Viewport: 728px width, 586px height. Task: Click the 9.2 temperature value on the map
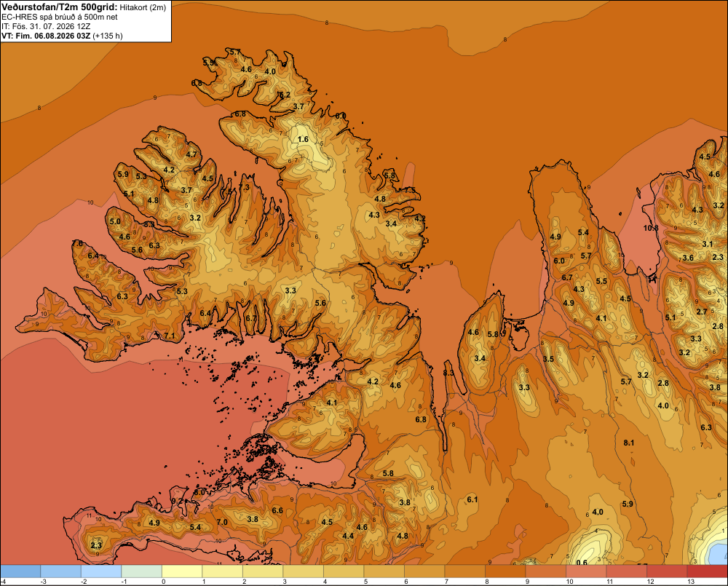[177, 501]
